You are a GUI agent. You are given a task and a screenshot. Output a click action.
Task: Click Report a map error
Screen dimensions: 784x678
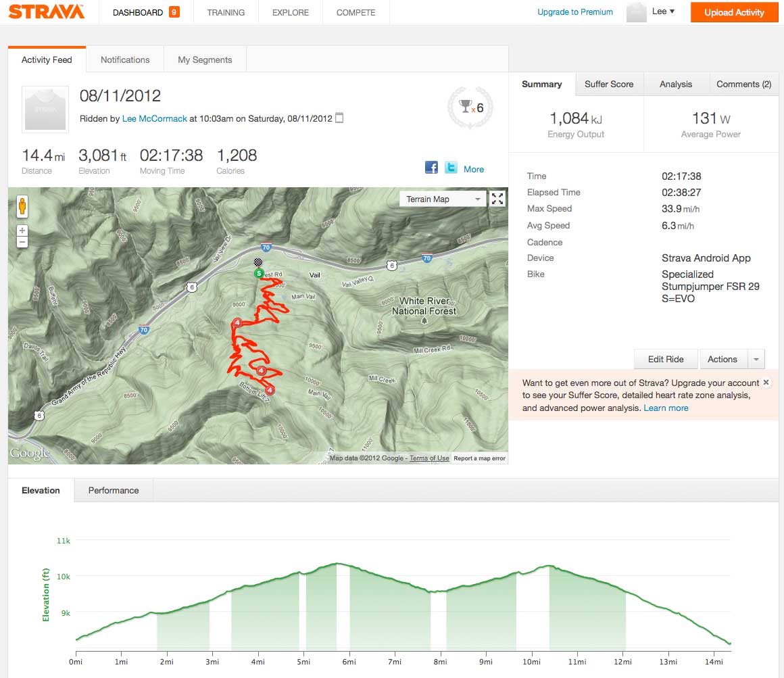[479, 458]
